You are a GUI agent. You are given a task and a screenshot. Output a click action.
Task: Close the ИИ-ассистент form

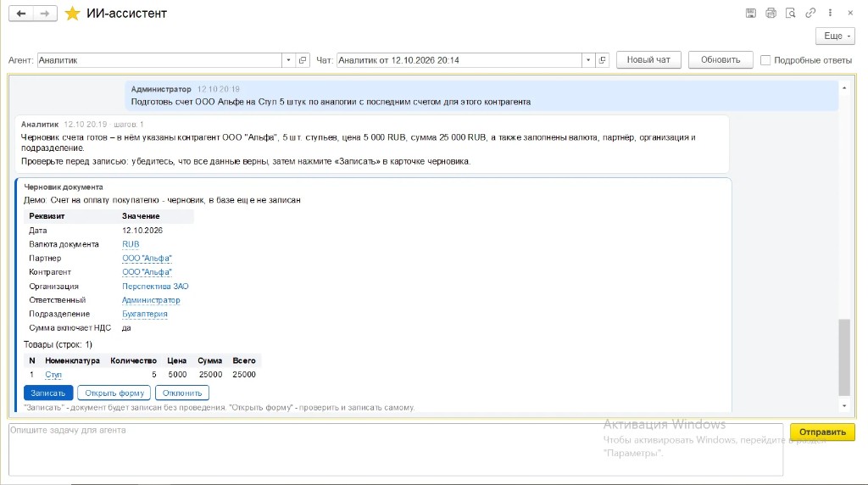[x=850, y=13]
